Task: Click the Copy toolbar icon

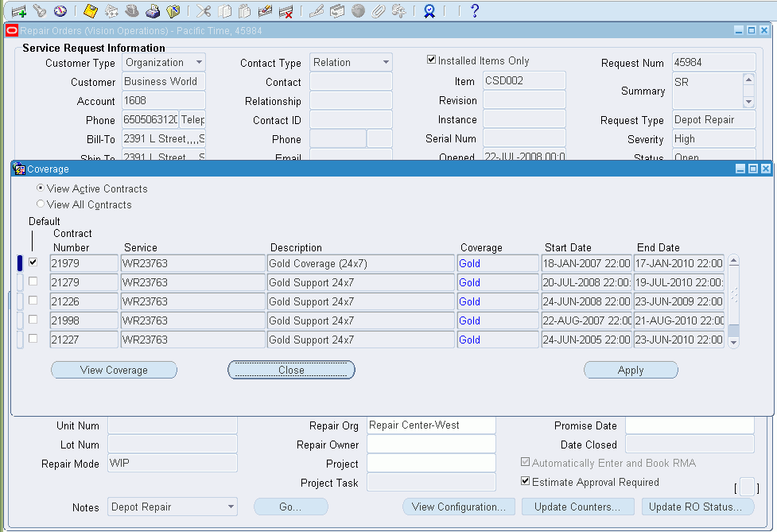Action: (x=224, y=11)
